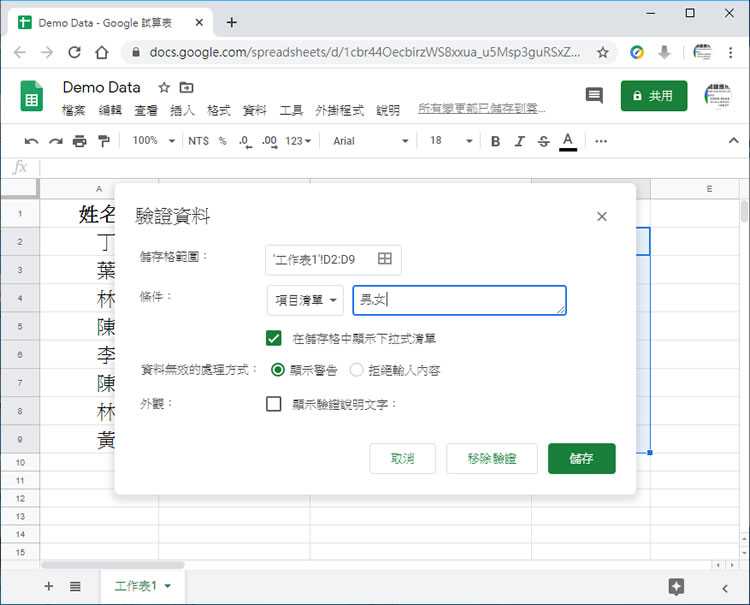Screen dimensions: 750x605
Task: Open the 格式 menu
Action: 219,110
